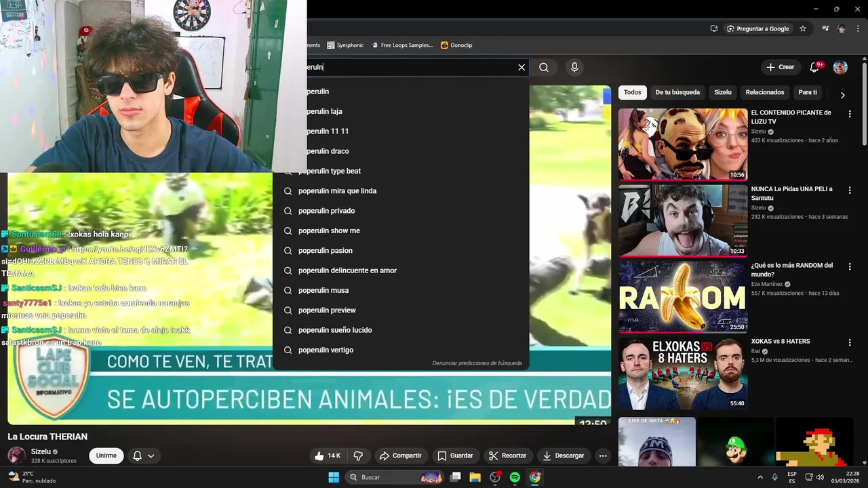Choose suggestion poperulin privado
This screenshot has height=488, width=868.
400,211
